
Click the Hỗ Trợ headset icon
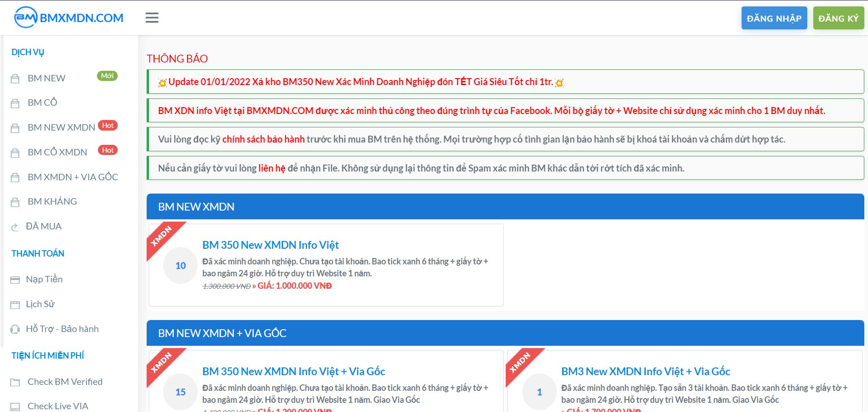pyautogui.click(x=15, y=329)
